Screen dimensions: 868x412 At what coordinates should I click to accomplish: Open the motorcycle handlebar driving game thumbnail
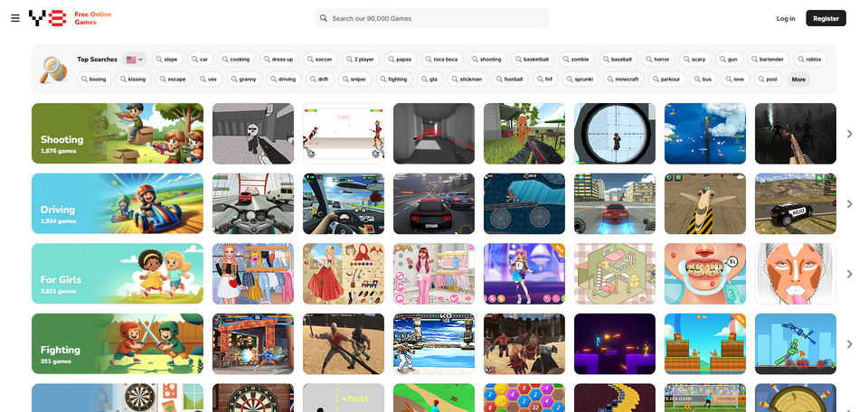[x=253, y=203]
